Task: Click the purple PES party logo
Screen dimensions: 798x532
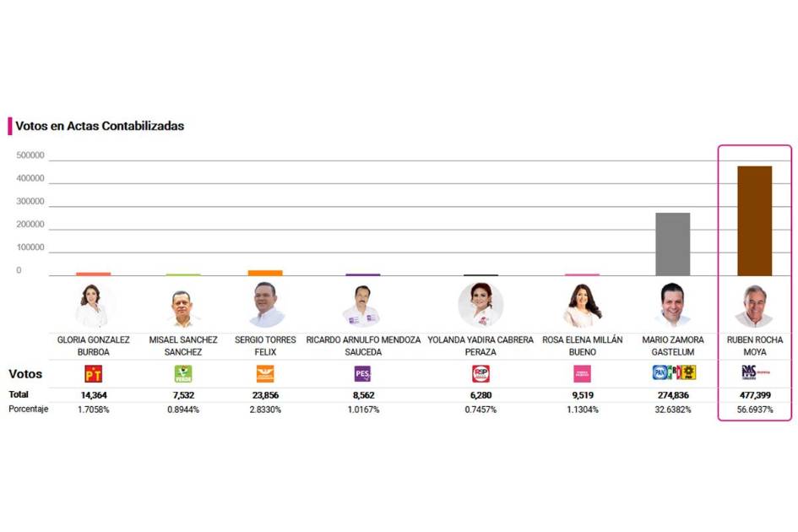Action: tap(362, 373)
